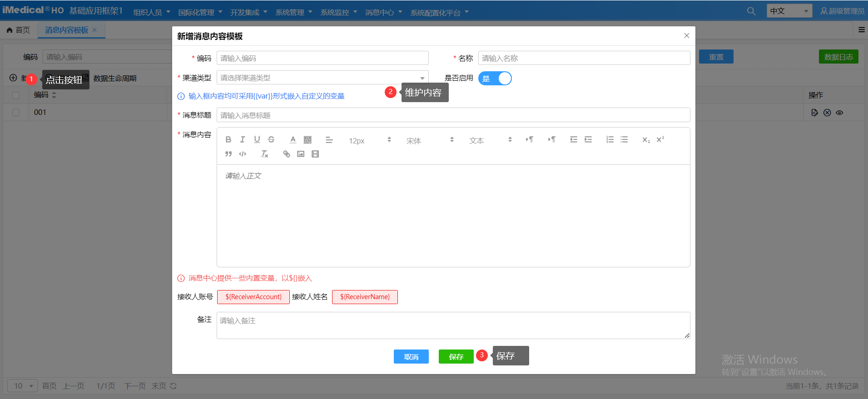Insert a hyperlink using the link icon

point(286,154)
